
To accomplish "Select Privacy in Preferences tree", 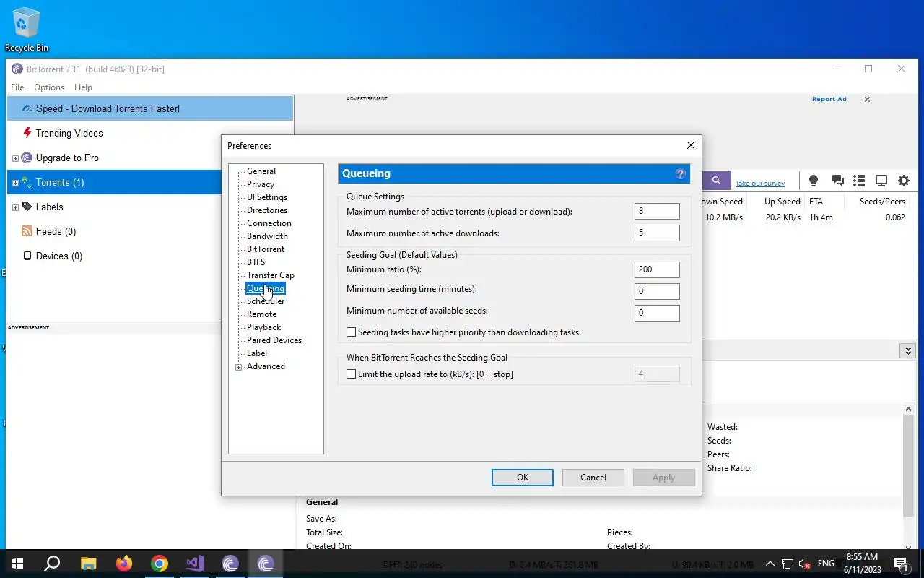I will click(261, 184).
